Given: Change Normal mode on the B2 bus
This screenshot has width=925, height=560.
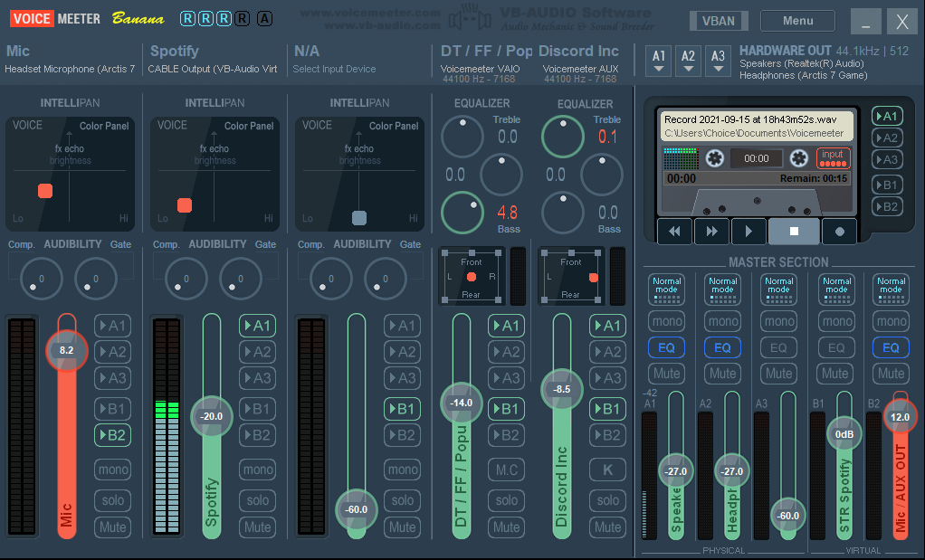Looking at the screenshot, I should coord(891,289).
